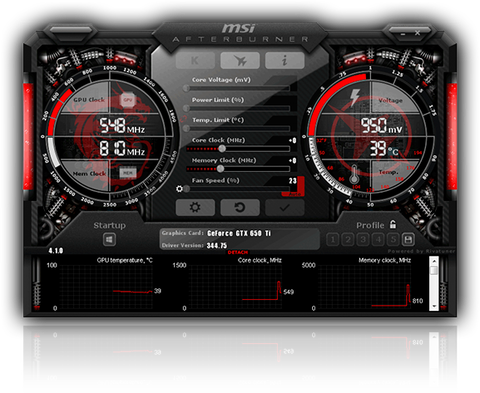Click the Memory clock, MHz graph
The width and height of the screenshot is (480, 393).
pyautogui.click(x=364, y=287)
